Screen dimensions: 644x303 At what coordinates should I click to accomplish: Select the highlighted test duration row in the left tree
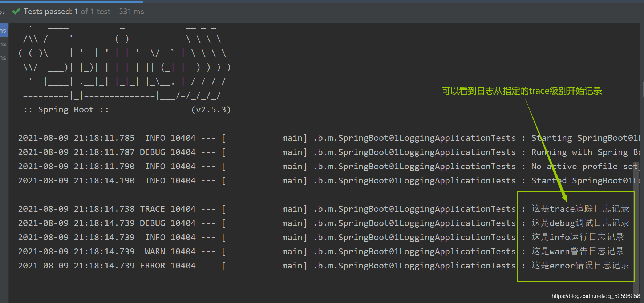(4, 31)
